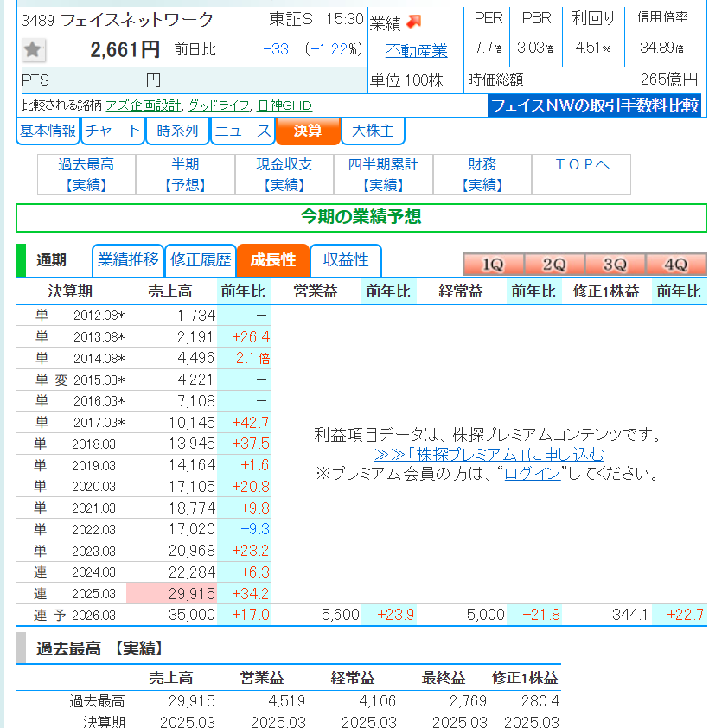
Task: Jump to 財務【実績】section
Action: coord(482,175)
